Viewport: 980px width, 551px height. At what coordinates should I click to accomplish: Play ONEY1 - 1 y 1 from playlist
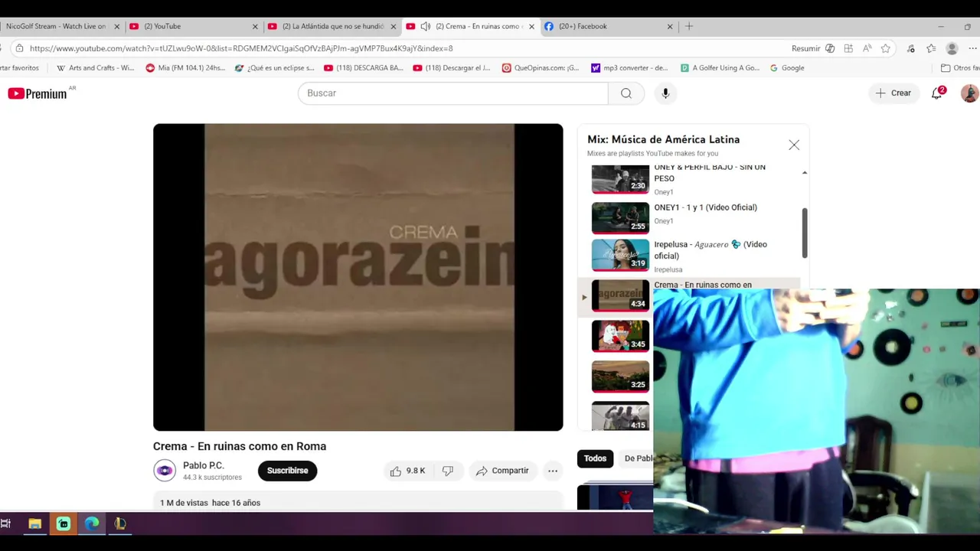coord(694,217)
